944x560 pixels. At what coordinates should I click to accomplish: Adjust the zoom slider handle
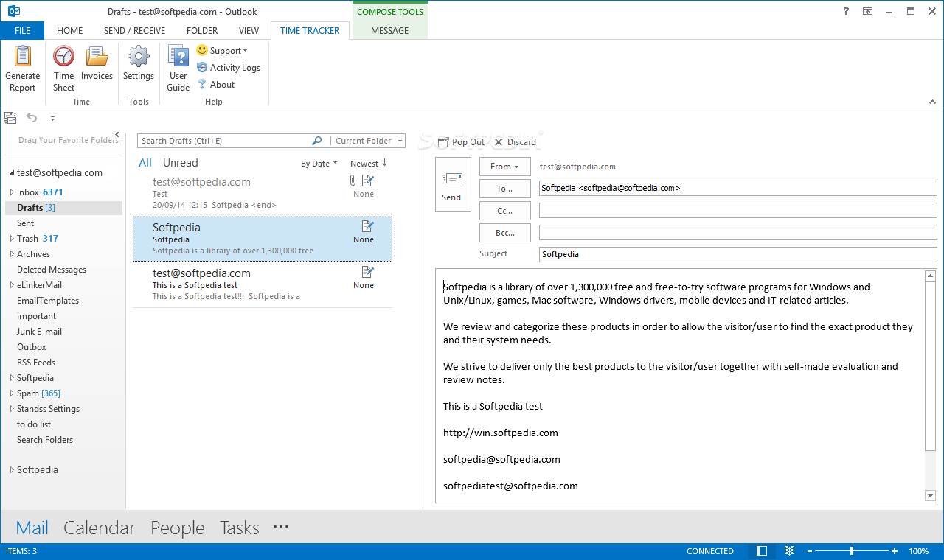852,551
